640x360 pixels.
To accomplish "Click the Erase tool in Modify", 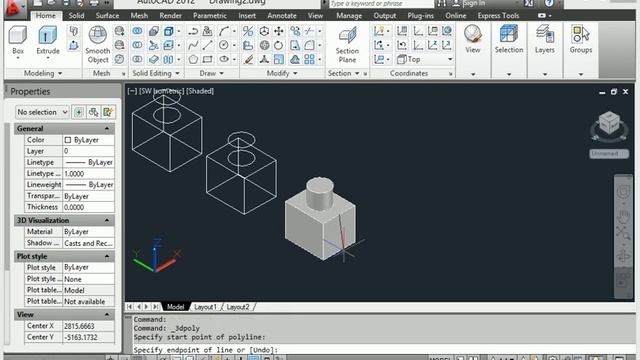I will click(248, 59).
